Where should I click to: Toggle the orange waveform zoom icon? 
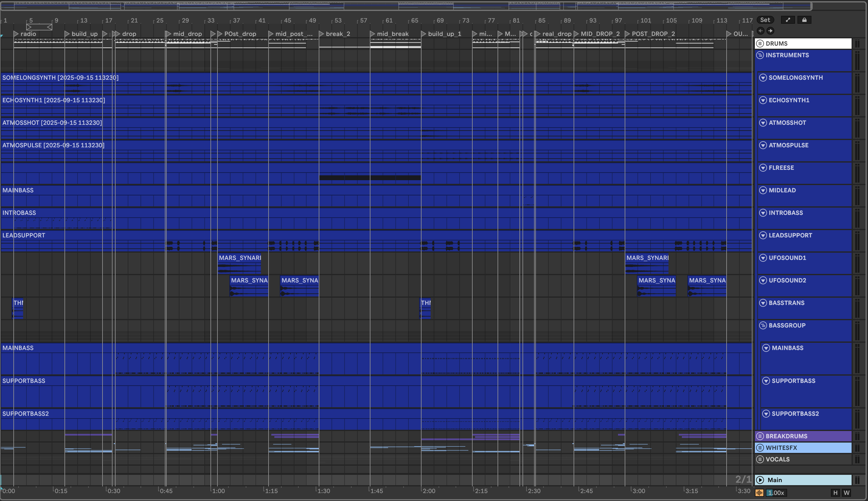pos(759,493)
